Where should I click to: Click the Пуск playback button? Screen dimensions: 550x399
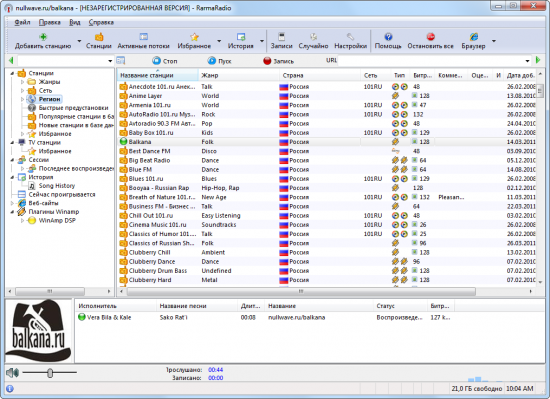point(219,61)
